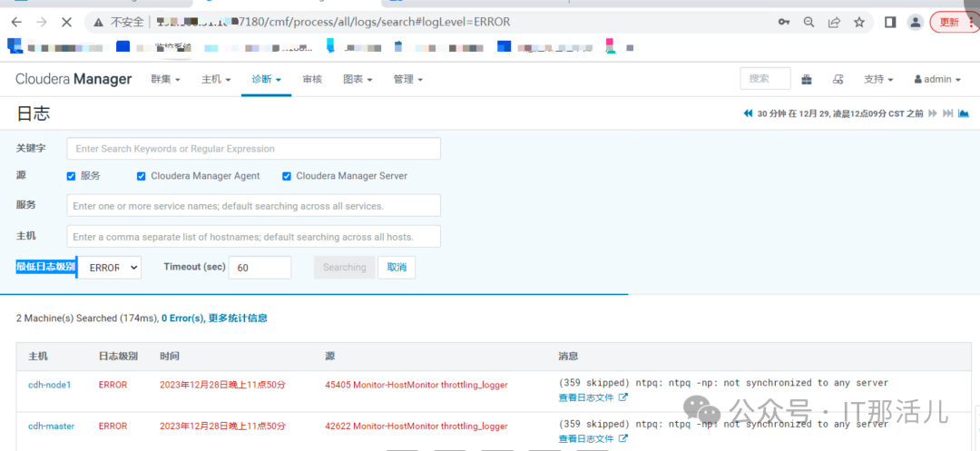This screenshot has height=451, width=980.
Task: Click the browser address bar URL
Action: [333, 23]
